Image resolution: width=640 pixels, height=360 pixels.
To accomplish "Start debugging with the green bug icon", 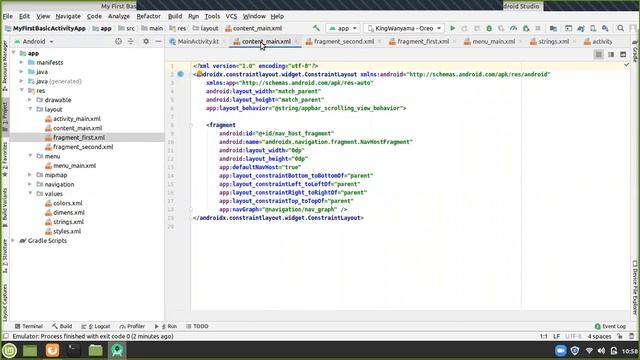I will click(489, 28).
